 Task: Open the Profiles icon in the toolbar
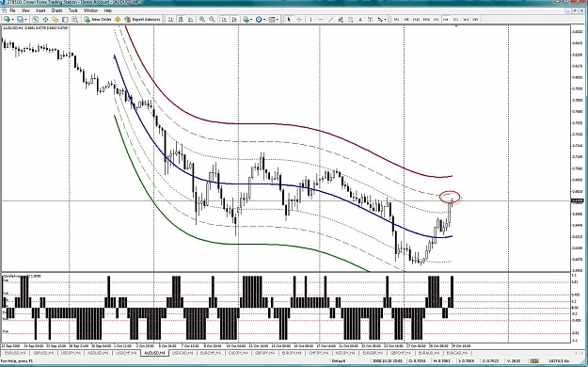[20, 19]
